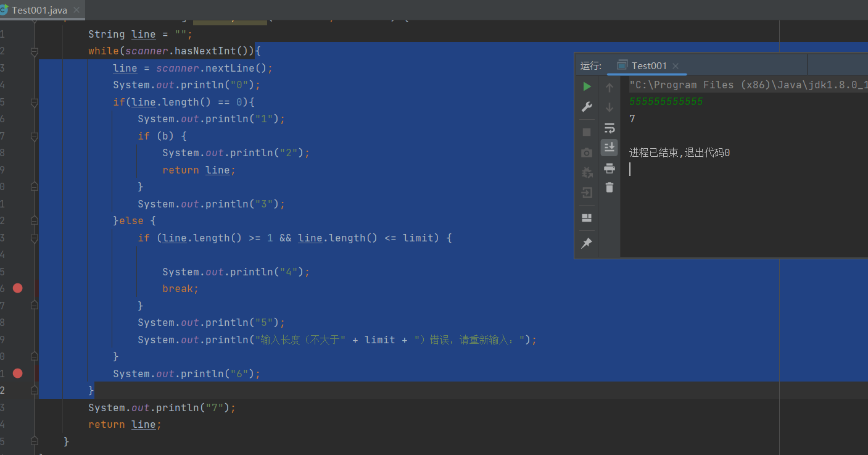
Task: Click the fold marker below the final return line
Action: point(35,441)
